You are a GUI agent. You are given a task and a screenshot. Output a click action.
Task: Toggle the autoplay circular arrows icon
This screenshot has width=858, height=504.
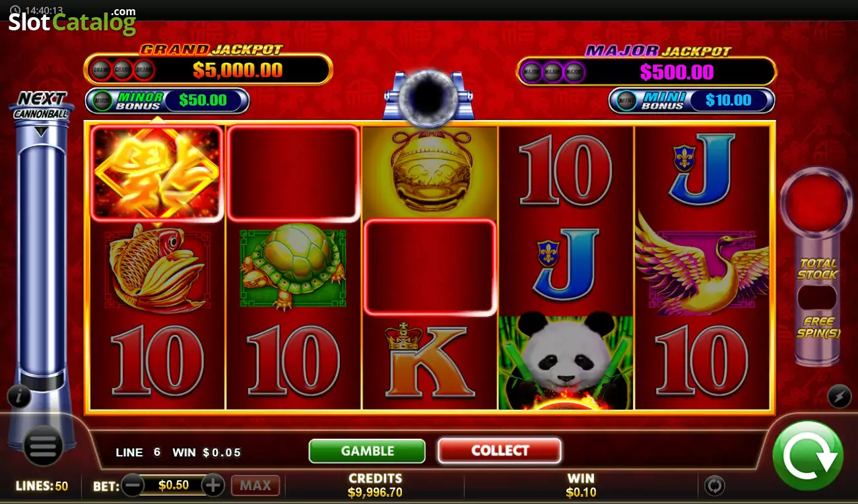pos(714,486)
